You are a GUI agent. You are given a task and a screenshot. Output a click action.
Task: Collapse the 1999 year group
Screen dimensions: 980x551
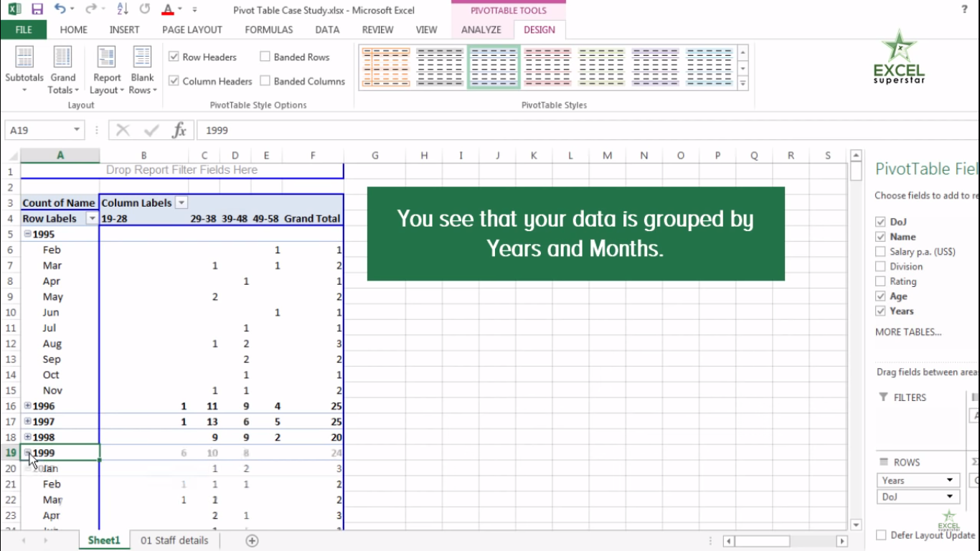(27, 452)
